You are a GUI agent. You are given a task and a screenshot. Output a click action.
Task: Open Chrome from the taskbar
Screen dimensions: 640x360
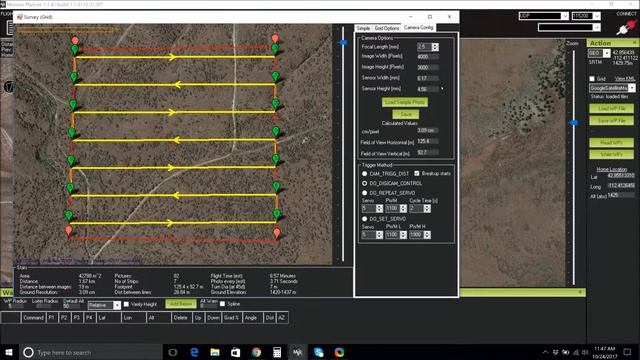coord(256,352)
